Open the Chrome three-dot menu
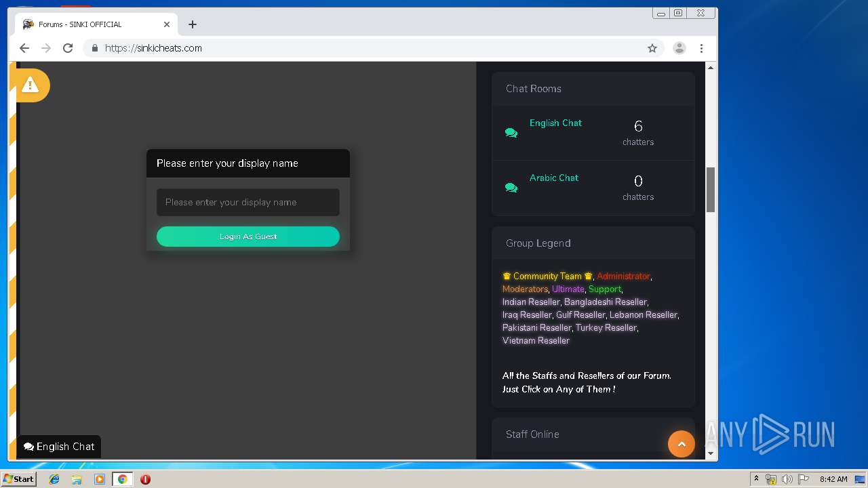This screenshot has height=488, width=868. pos(701,48)
